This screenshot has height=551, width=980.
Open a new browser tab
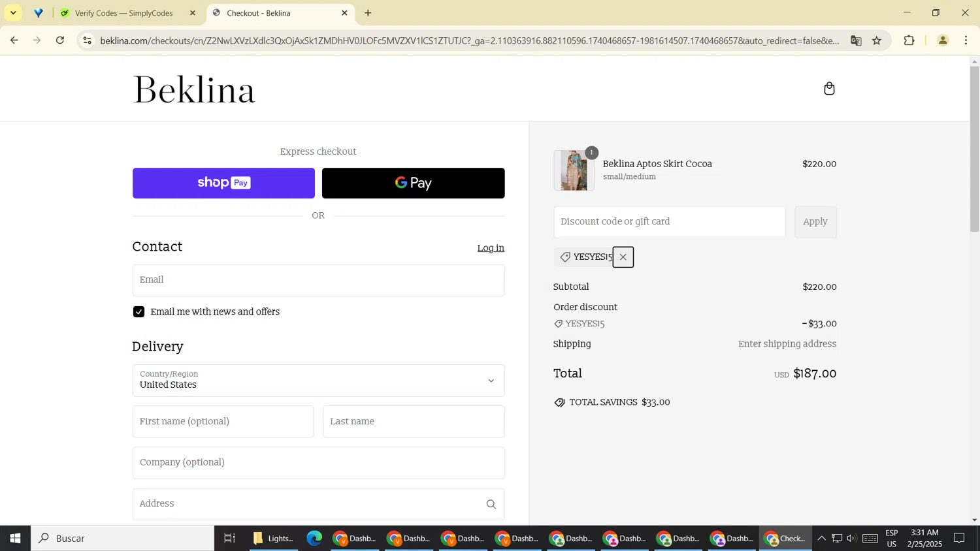[368, 13]
